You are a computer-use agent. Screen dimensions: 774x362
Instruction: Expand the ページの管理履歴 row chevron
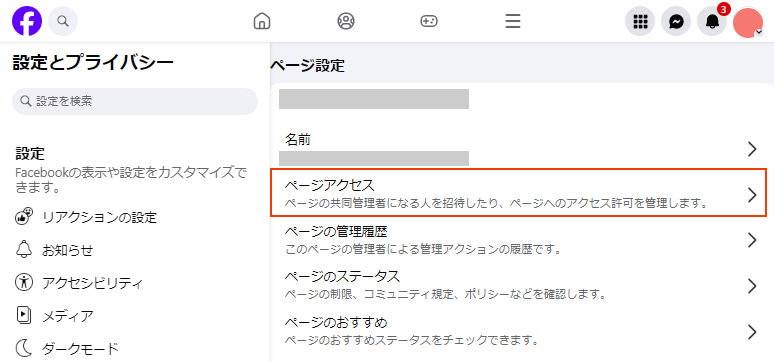coord(752,240)
